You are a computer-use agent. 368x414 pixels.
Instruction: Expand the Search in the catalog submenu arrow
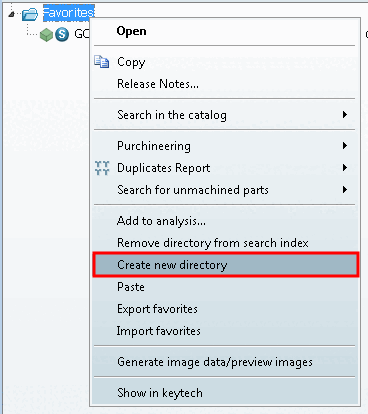345,115
